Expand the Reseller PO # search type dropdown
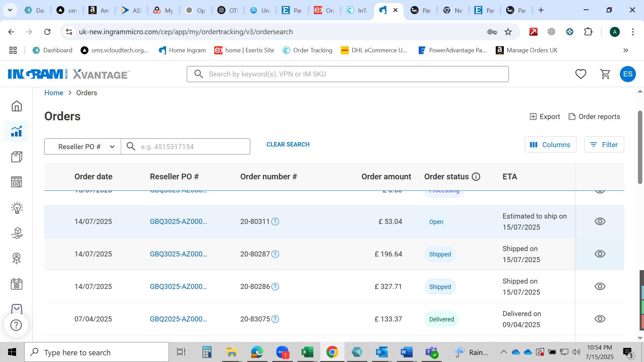Image resolution: width=644 pixels, height=362 pixels. (83, 146)
